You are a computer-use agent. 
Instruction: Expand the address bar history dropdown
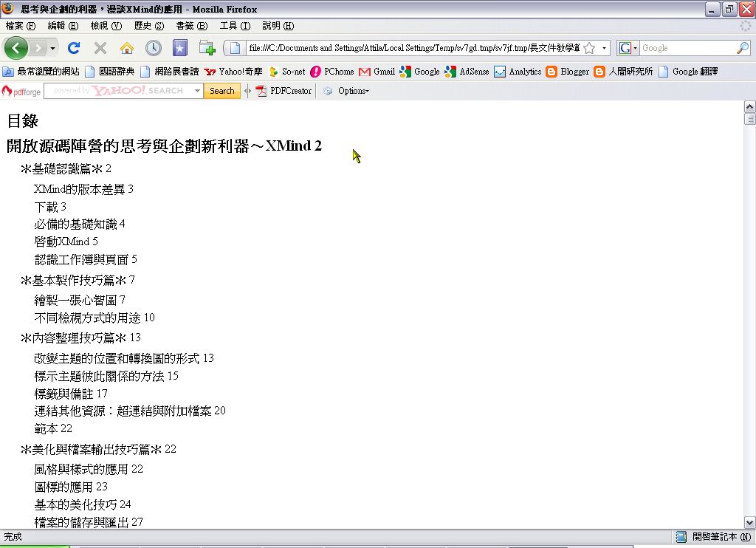click(x=604, y=48)
